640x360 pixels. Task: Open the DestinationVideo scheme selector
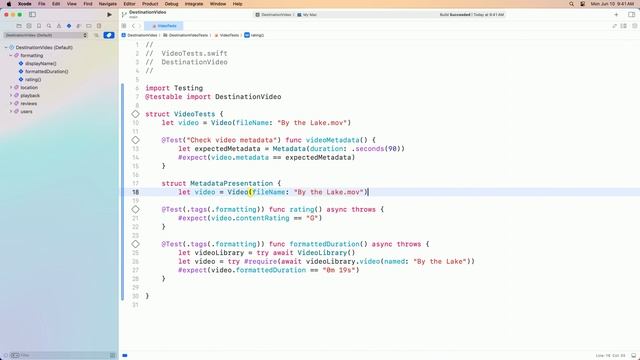click(x=273, y=15)
